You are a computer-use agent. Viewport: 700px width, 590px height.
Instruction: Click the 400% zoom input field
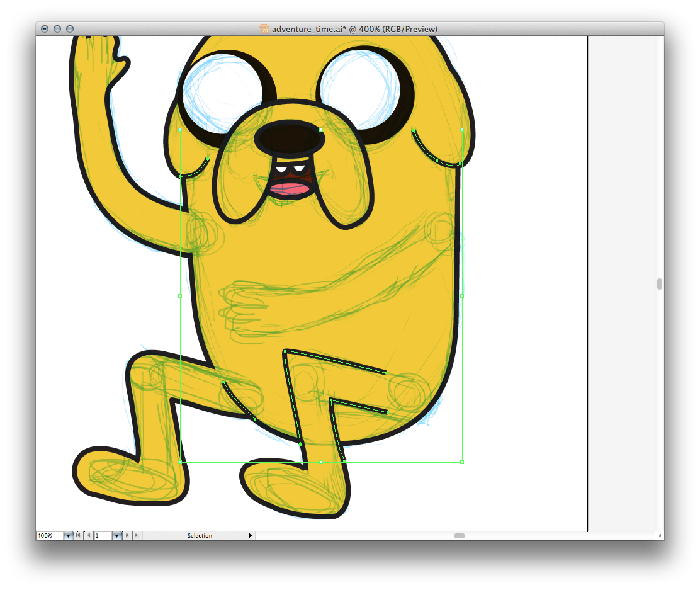49,536
